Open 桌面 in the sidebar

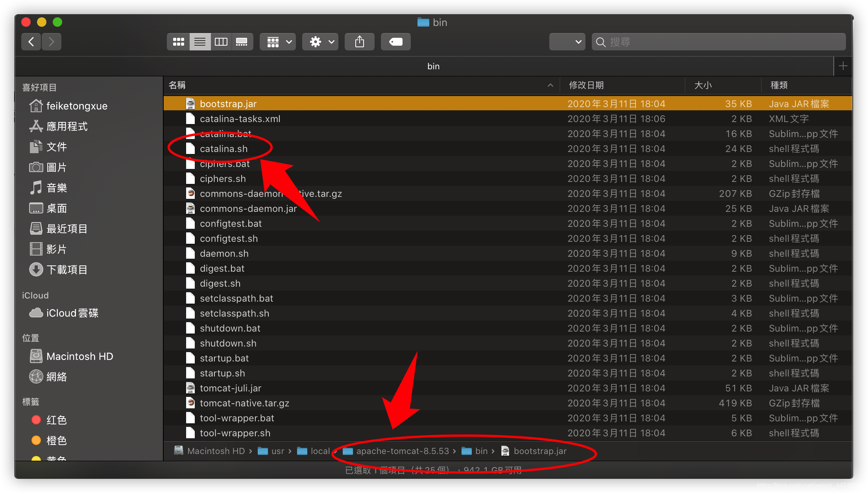point(48,208)
